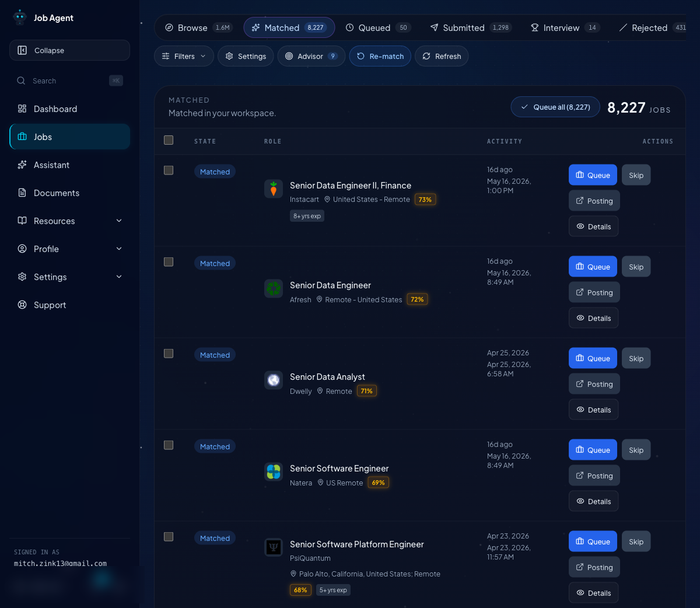The height and width of the screenshot is (608, 700).
Task: Queue the Dwelly Senior Data Analyst job
Action: coord(593,358)
